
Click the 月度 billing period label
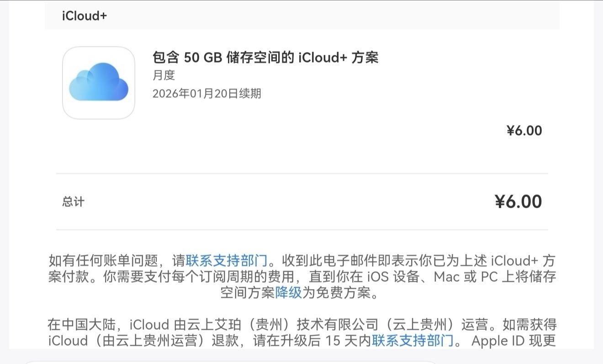(x=164, y=75)
